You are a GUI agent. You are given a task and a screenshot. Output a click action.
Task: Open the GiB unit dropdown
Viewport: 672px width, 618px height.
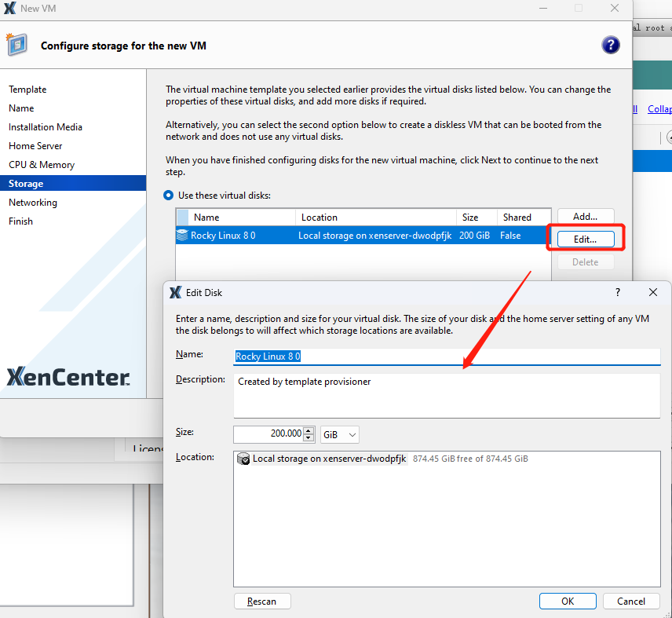click(x=339, y=434)
